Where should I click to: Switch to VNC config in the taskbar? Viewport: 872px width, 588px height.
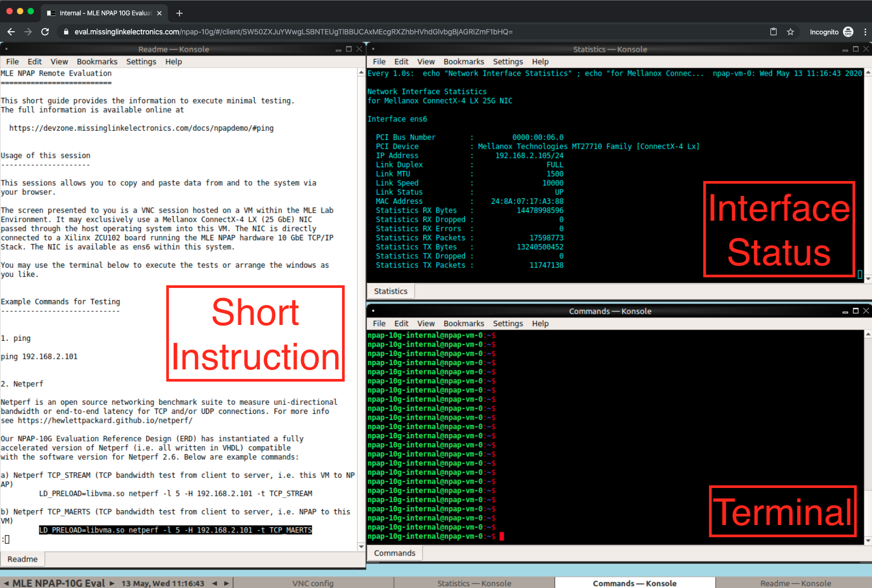pos(313,583)
